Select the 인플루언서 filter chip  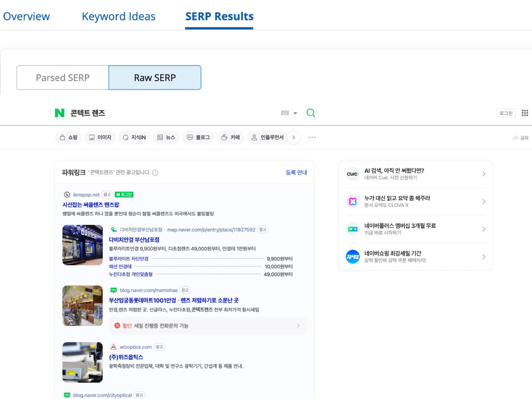point(267,137)
